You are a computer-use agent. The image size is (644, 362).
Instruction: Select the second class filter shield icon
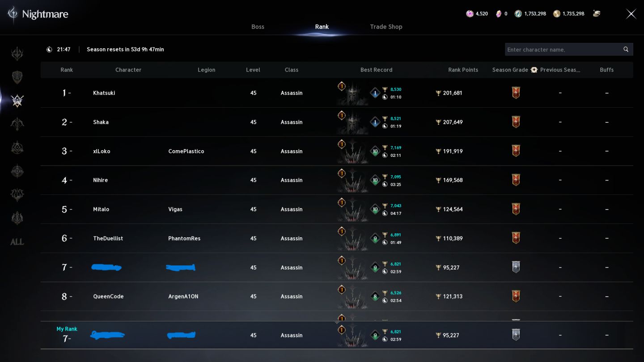[x=17, y=77]
